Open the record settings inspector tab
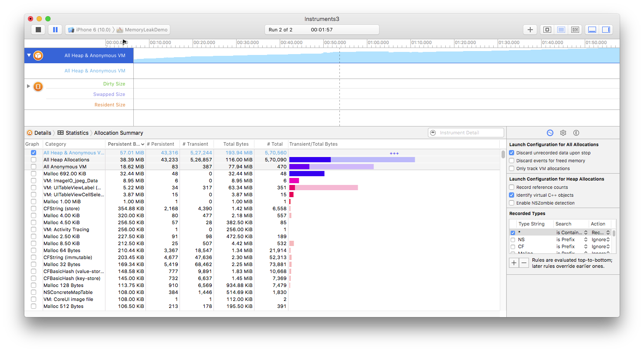The height and width of the screenshot is (352, 644). click(x=550, y=133)
